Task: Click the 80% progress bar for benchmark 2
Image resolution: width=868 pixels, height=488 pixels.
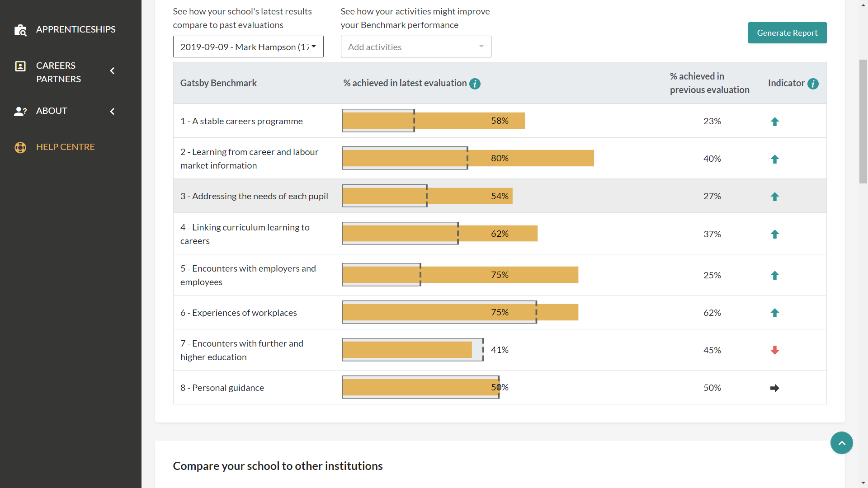Action: click(x=467, y=158)
